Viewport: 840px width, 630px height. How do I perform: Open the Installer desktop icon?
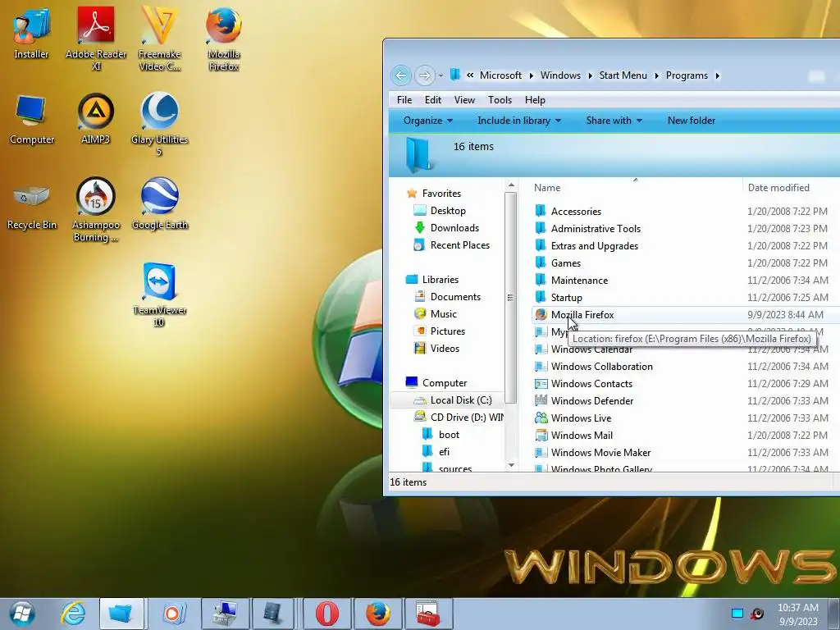click(x=31, y=32)
